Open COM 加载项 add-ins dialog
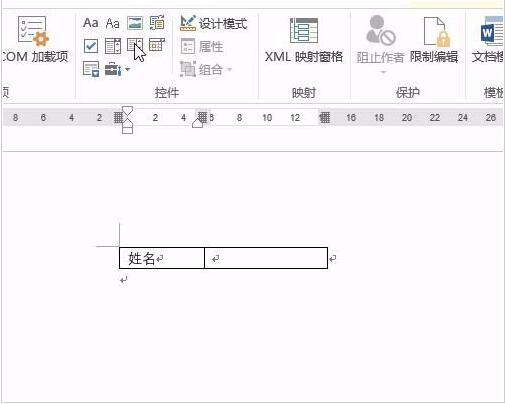 tap(35, 40)
